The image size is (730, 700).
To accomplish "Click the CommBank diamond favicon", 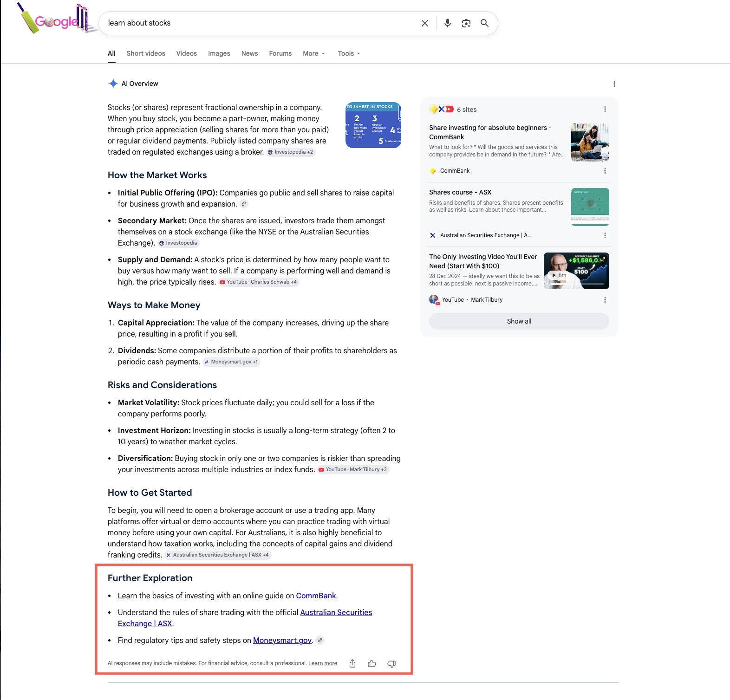I will click(433, 171).
